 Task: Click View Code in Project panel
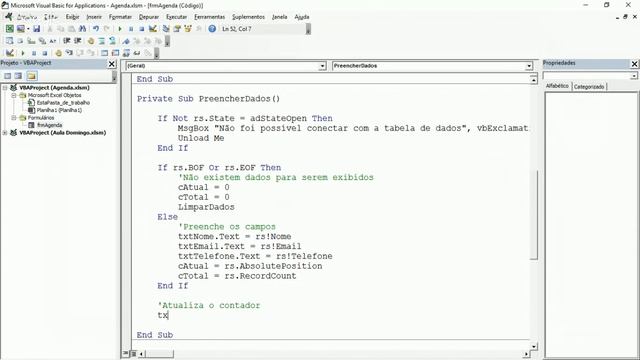pos(7,76)
